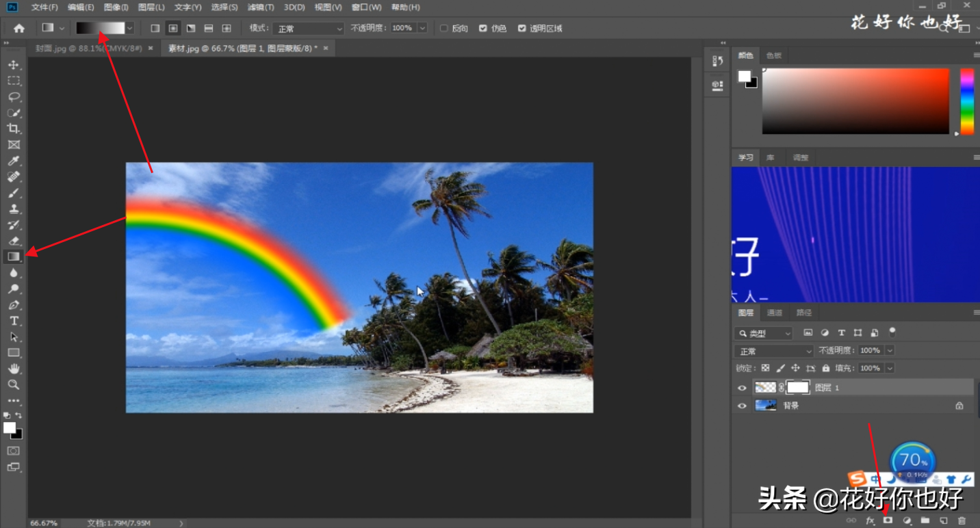This screenshot has height=528, width=980.
Task: Select the Move tool
Action: point(13,65)
